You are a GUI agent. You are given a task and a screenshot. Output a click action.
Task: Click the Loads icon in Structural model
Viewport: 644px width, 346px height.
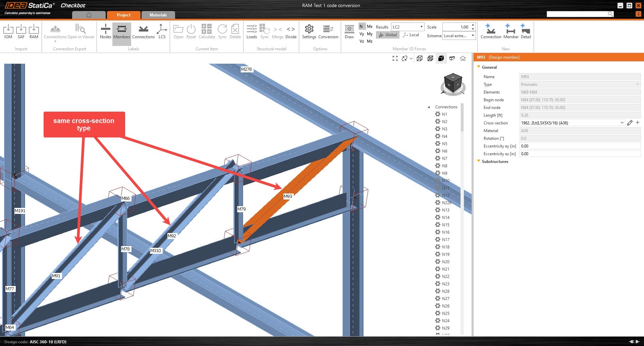[252, 31]
